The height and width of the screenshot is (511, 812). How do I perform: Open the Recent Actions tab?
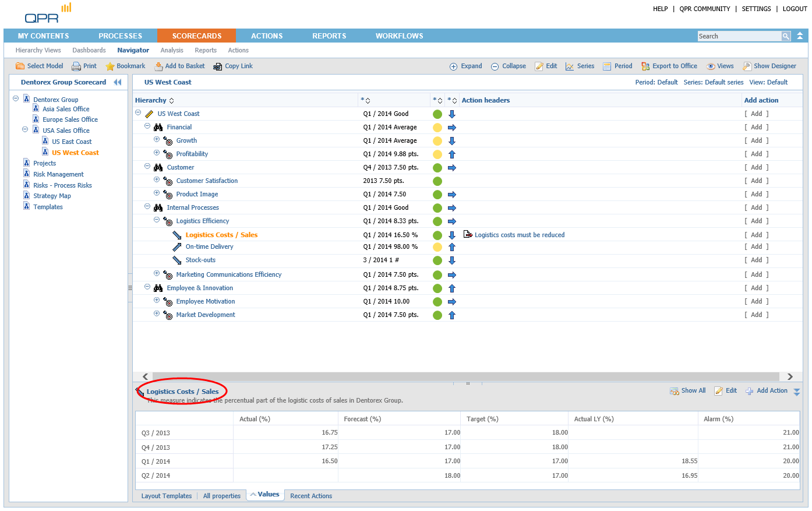pos(311,496)
